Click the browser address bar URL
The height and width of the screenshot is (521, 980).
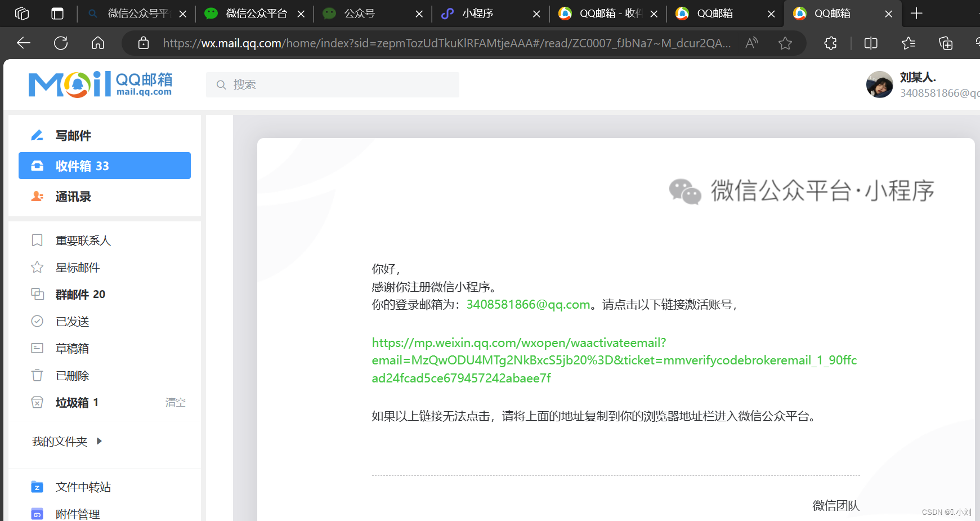pos(447,43)
